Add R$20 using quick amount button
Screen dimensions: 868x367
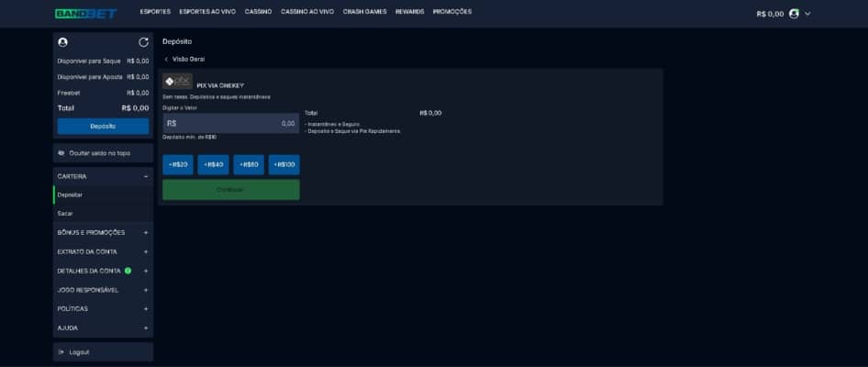coord(178,164)
